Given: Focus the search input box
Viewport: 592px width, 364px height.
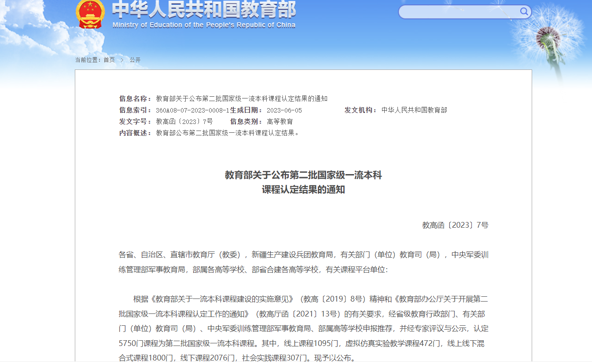Looking at the screenshot, I should [x=458, y=12].
